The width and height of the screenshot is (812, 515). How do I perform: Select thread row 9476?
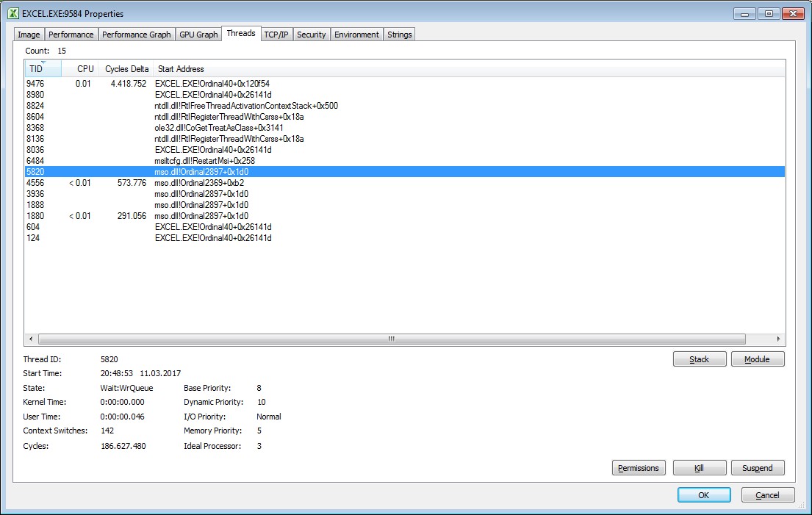tap(405, 83)
